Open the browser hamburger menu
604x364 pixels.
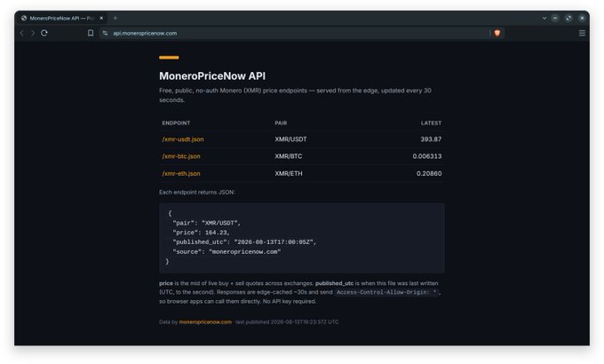click(582, 33)
